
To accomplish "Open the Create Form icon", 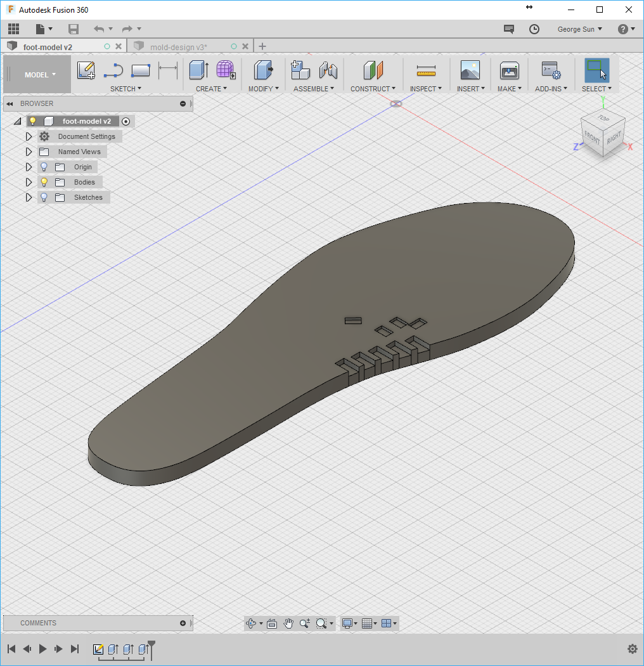I will [226, 70].
